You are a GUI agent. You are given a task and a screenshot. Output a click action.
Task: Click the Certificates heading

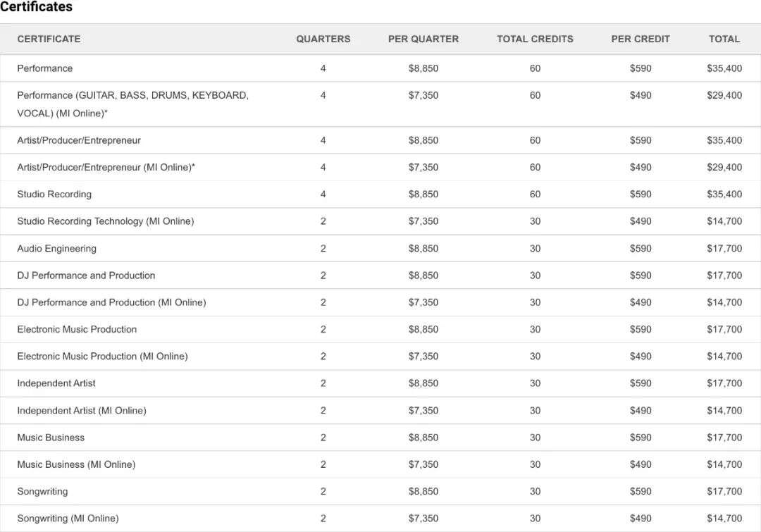(36, 7)
